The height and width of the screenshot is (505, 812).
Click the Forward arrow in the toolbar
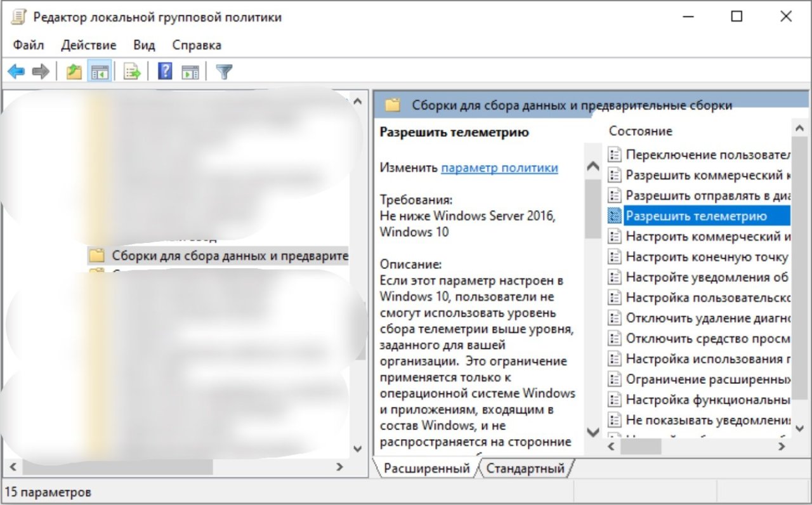[41, 72]
